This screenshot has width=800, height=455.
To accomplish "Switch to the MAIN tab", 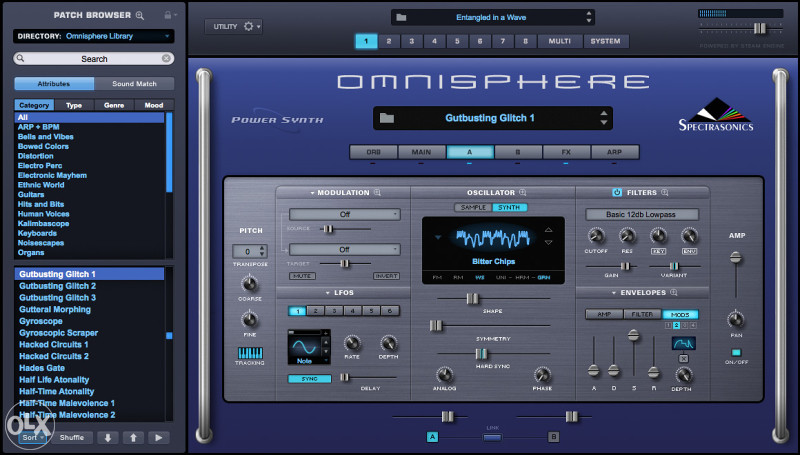I will click(421, 152).
